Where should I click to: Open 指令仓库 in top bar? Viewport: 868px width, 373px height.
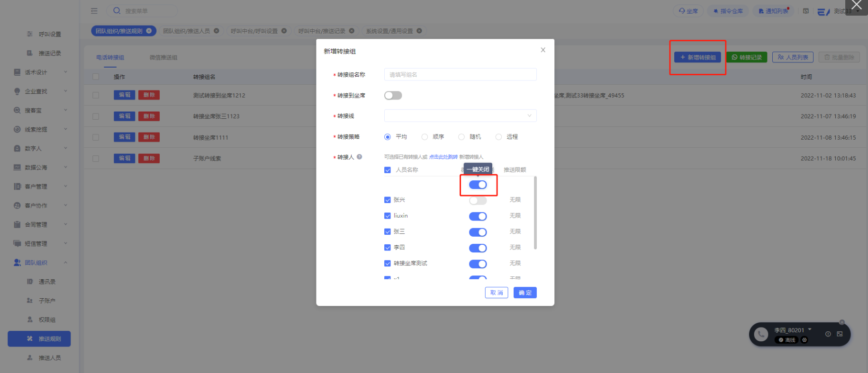point(728,11)
